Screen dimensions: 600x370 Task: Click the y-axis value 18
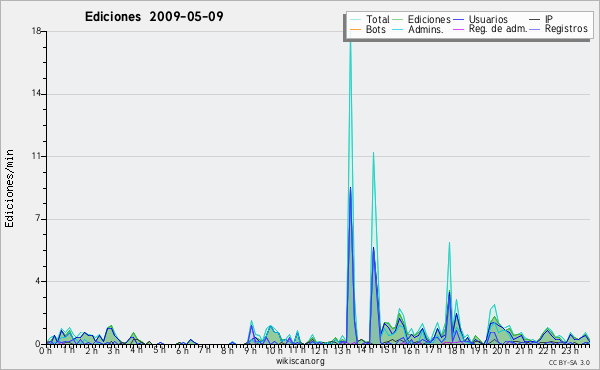[36, 31]
